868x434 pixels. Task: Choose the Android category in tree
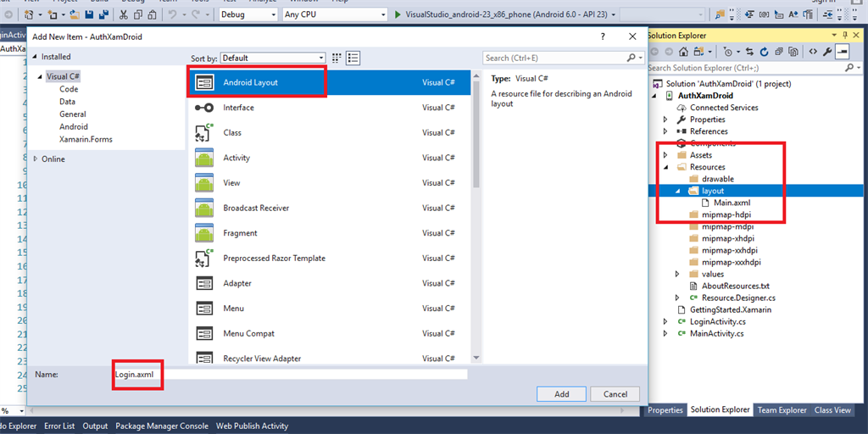click(74, 127)
